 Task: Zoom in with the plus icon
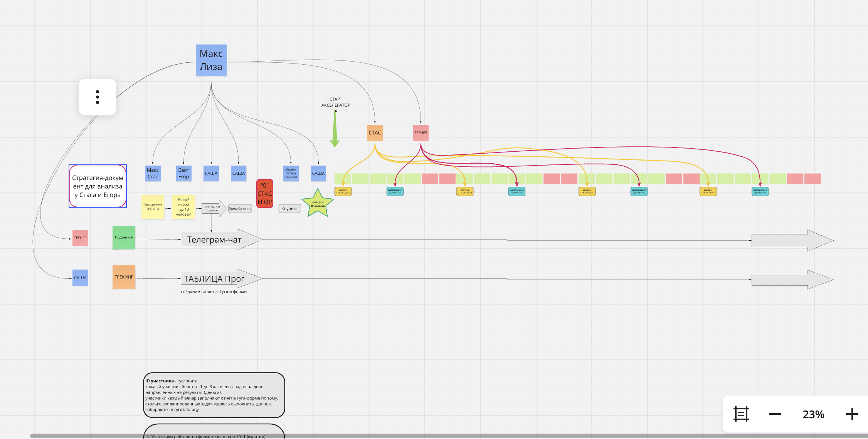point(852,414)
